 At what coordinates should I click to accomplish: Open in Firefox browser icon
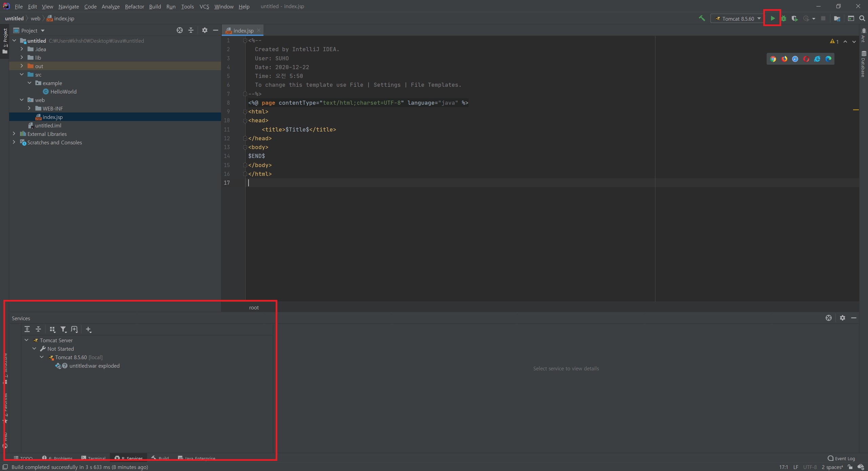click(784, 59)
